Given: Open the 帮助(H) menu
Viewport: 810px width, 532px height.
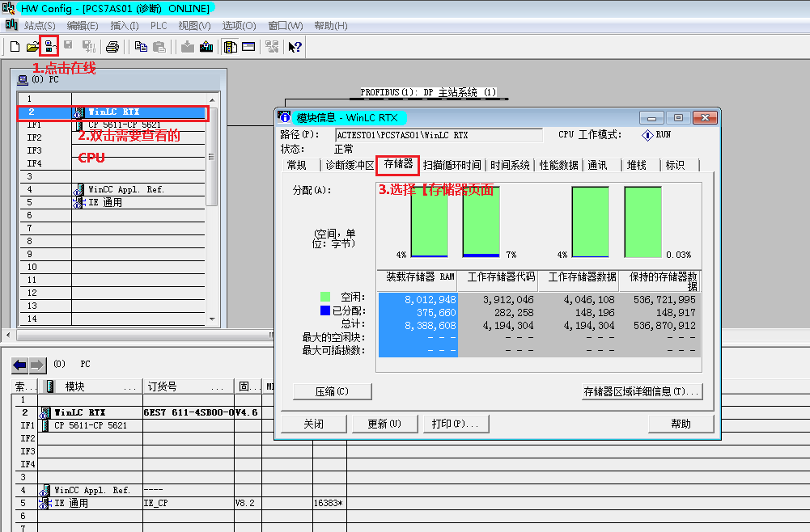Looking at the screenshot, I should click(331, 25).
